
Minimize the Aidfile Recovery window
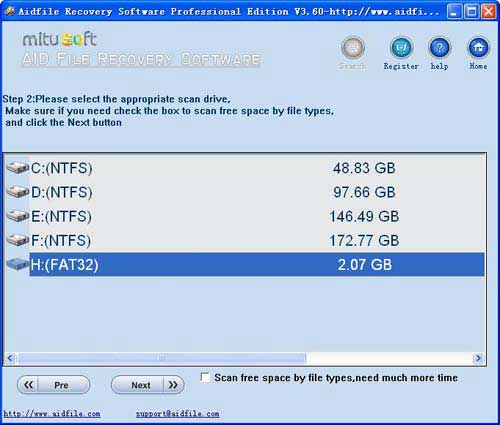pyautogui.click(x=454, y=12)
